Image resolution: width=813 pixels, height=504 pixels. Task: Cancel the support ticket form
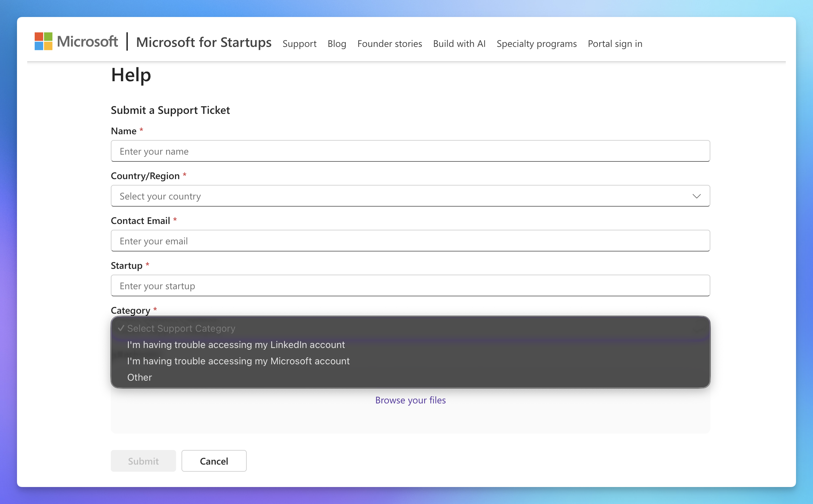[x=214, y=461]
